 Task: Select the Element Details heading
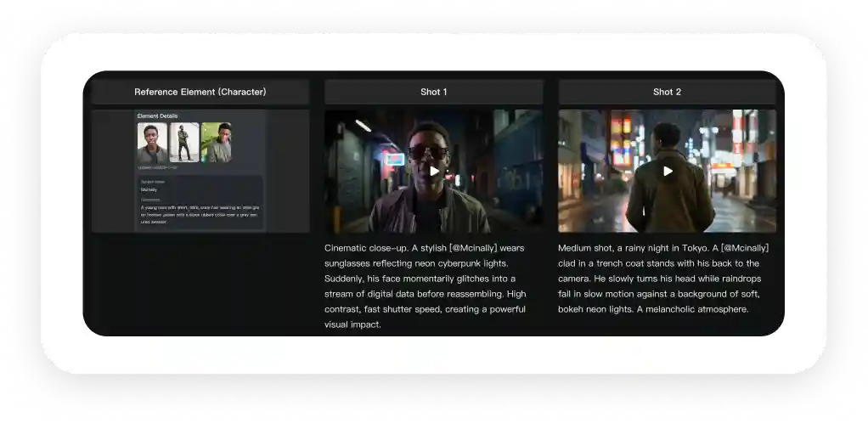coord(158,116)
